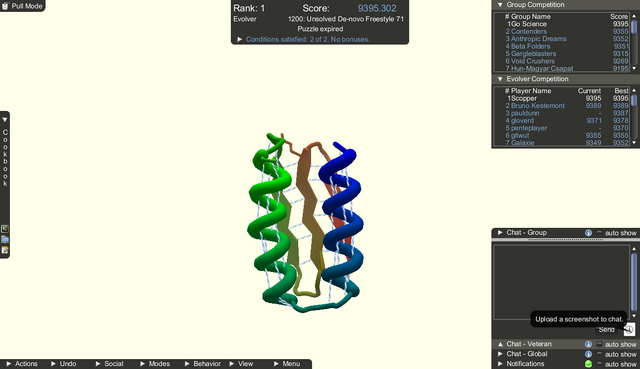Click the Scopper player row

click(568, 98)
